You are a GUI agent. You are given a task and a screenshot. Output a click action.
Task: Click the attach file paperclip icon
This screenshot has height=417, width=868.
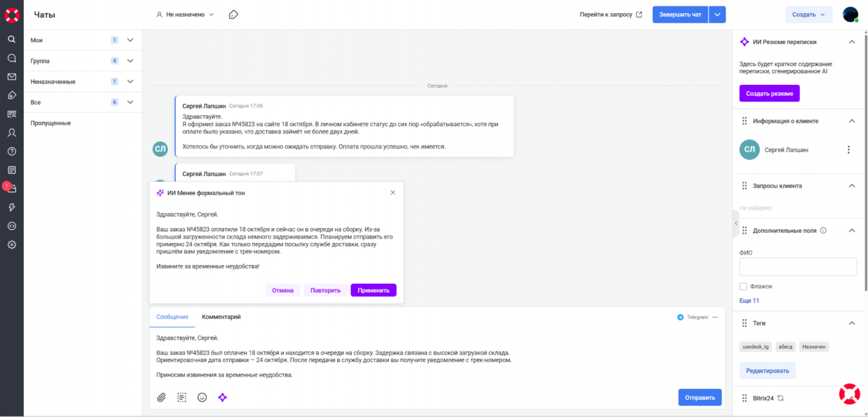[x=162, y=397]
